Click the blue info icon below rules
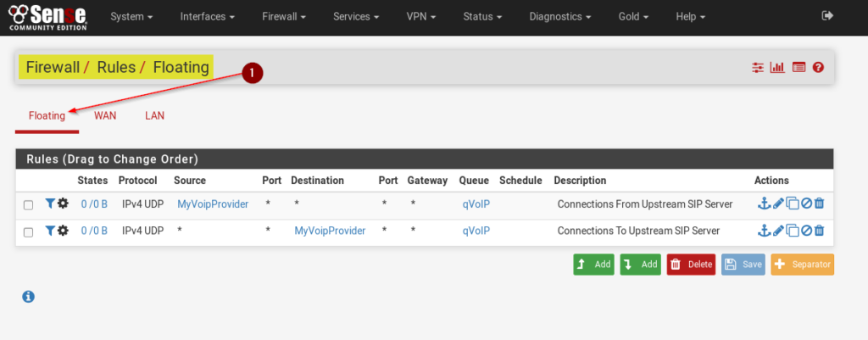 tap(28, 296)
